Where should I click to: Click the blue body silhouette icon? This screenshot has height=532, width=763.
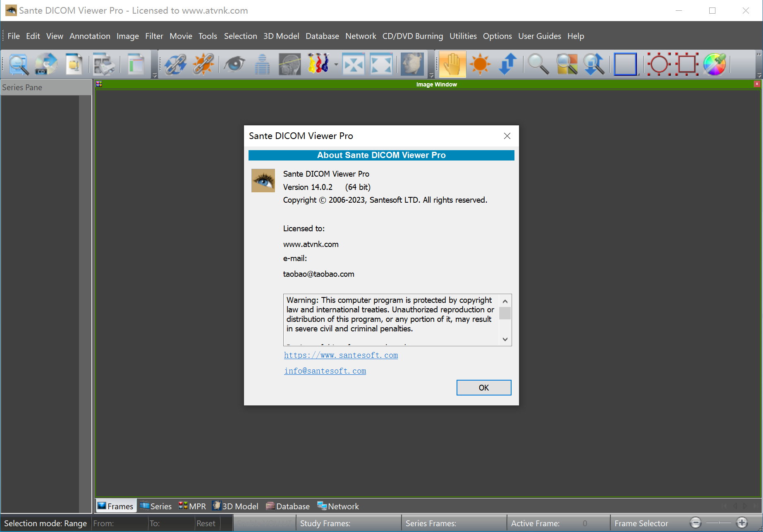pyautogui.click(x=262, y=64)
